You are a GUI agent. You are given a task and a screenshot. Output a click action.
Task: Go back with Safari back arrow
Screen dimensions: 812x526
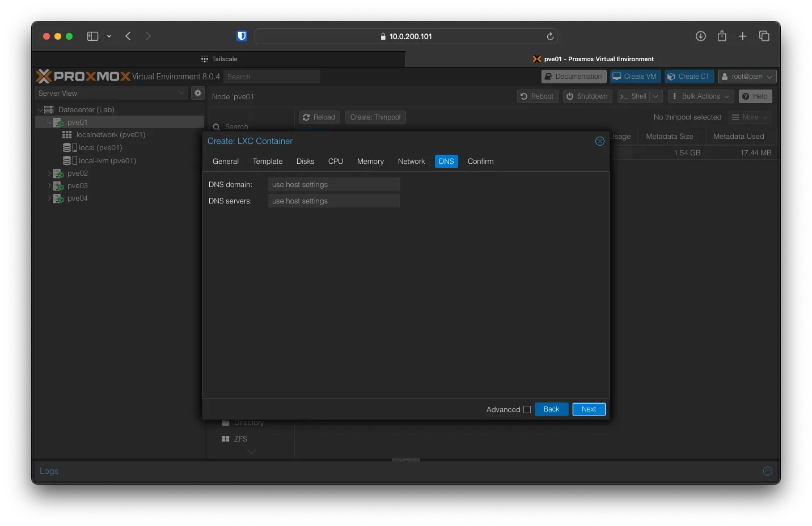click(x=128, y=36)
